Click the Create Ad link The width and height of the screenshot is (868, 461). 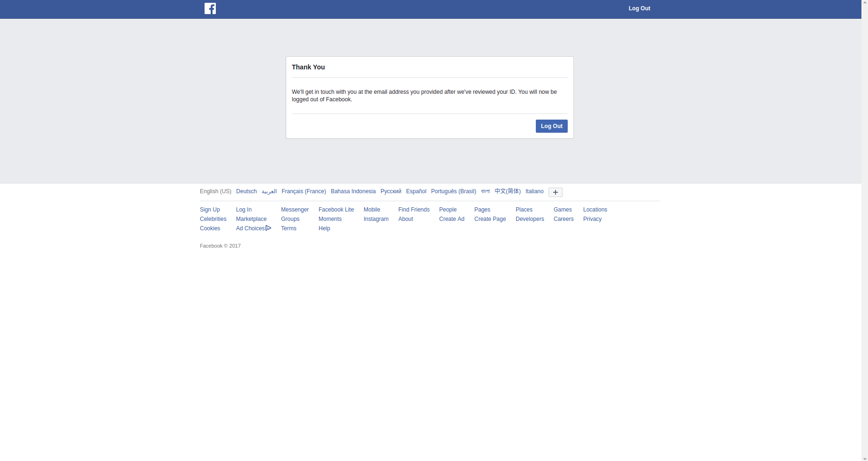click(x=452, y=219)
